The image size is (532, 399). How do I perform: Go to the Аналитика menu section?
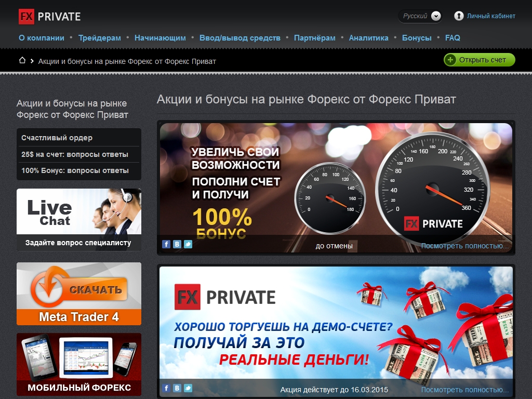(368, 38)
